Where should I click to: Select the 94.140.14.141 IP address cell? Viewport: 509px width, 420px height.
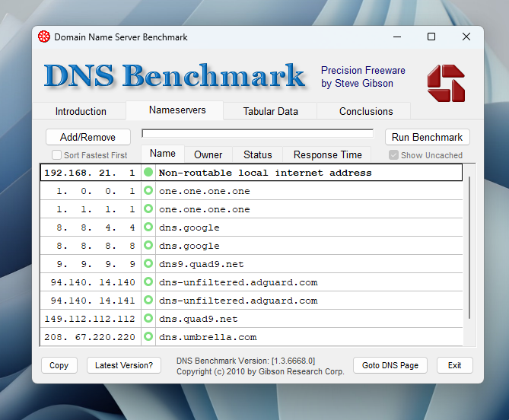[x=91, y=301]
